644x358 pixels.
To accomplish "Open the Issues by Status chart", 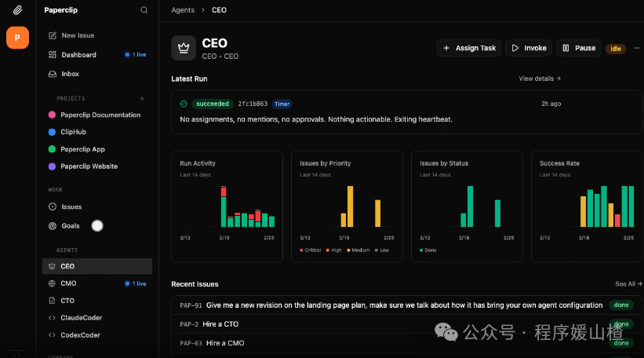I will point(467,206).
